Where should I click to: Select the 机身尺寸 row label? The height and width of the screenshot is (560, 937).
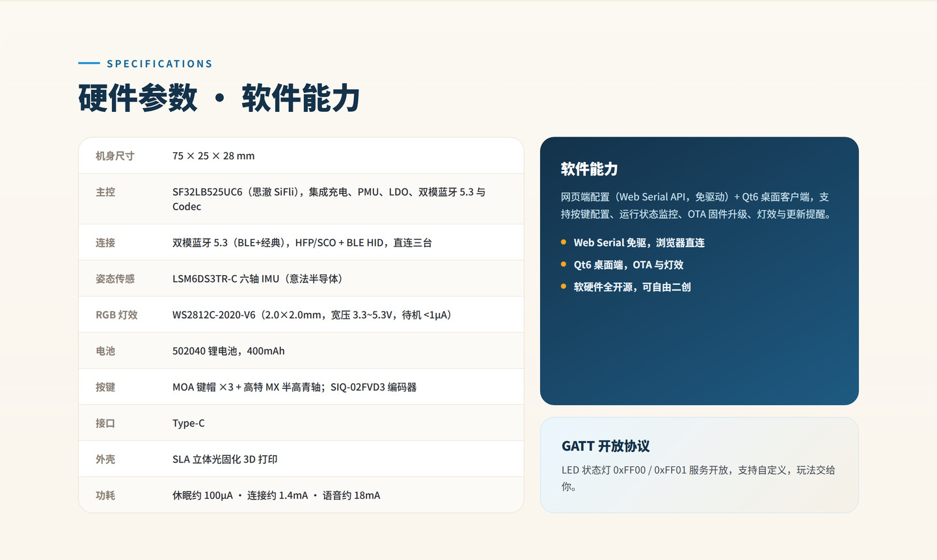tap(115, 156)
